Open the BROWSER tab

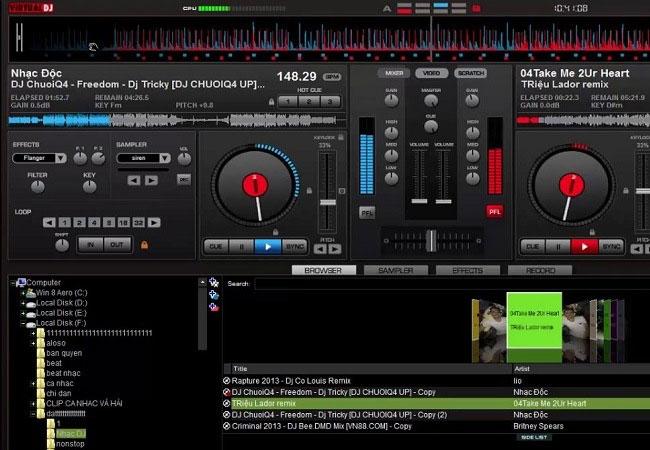click(x=323, y=270)
